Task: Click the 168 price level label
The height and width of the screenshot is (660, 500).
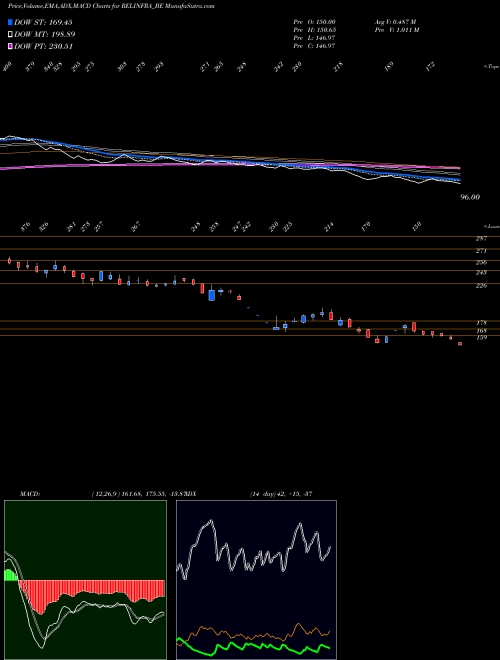Action: click(x=481, y=331)
